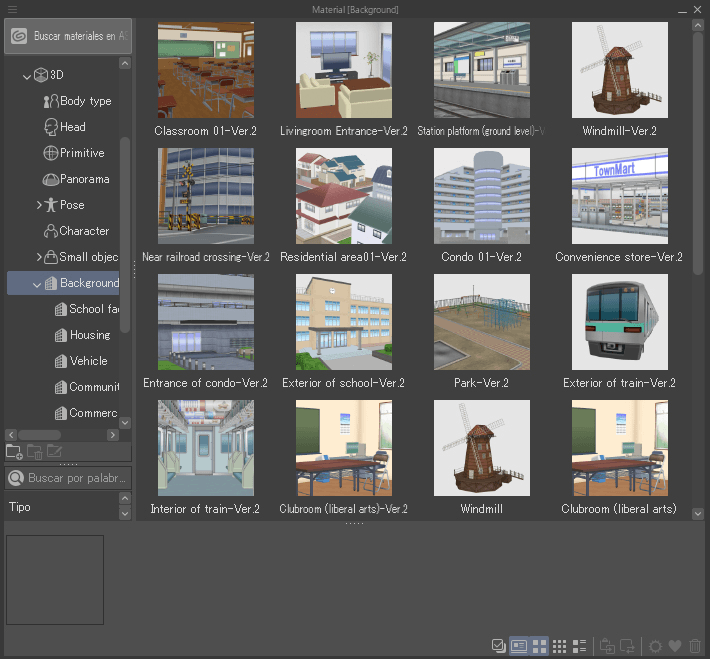This screenshot has height=659, width=710.
Task: Expand the Small object folder
Action: click(x=39, y=257)
